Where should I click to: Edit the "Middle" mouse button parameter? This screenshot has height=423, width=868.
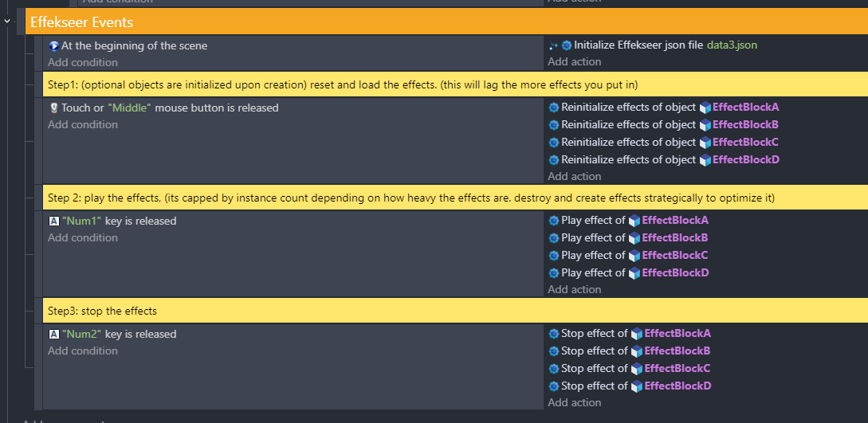coord(130,108)
